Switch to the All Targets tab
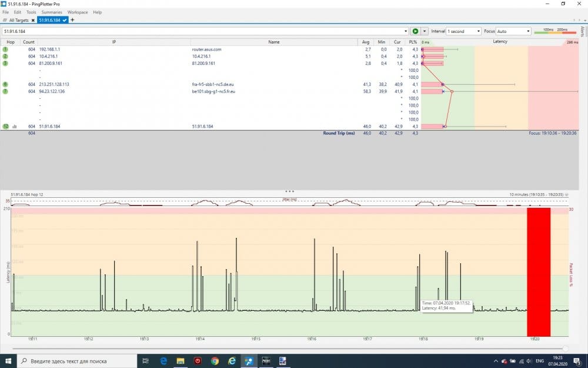Image resolution: width=588 pixels, height=368 pixels. (x=19, y=20)
